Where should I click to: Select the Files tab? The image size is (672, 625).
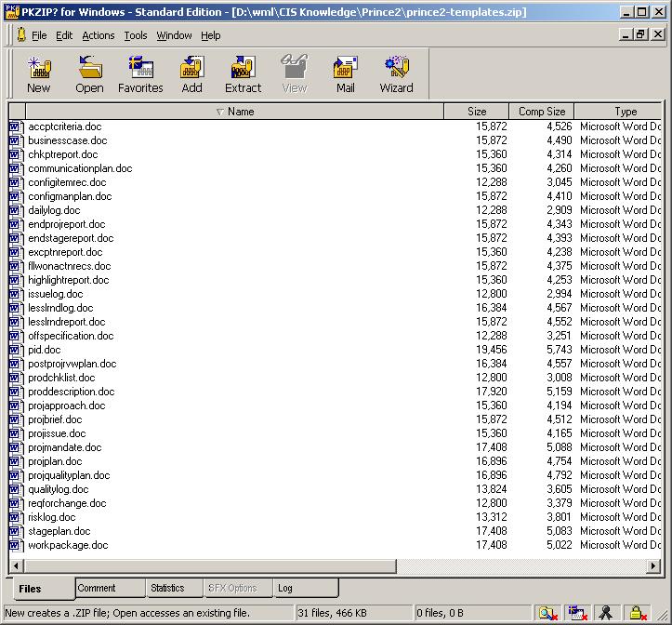coord(42,589)
